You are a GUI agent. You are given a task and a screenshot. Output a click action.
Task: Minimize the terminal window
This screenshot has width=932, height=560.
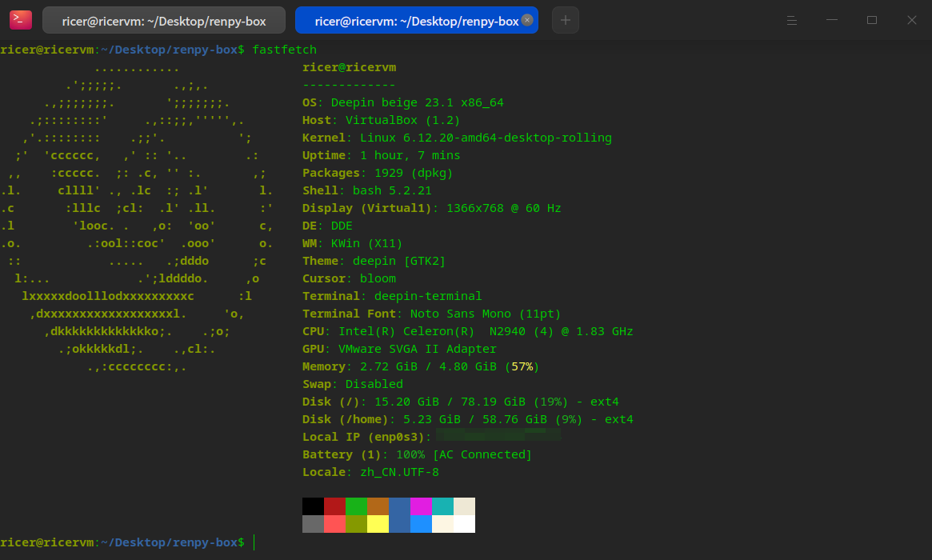coord(831,20)
